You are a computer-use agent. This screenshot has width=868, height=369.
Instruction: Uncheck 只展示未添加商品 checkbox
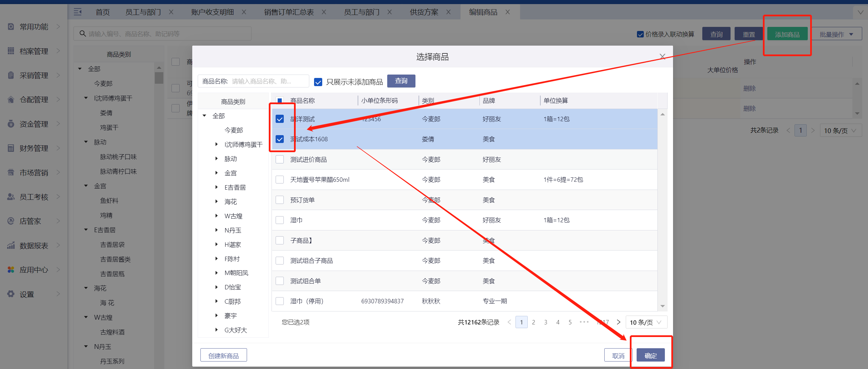tap(318, 82)
